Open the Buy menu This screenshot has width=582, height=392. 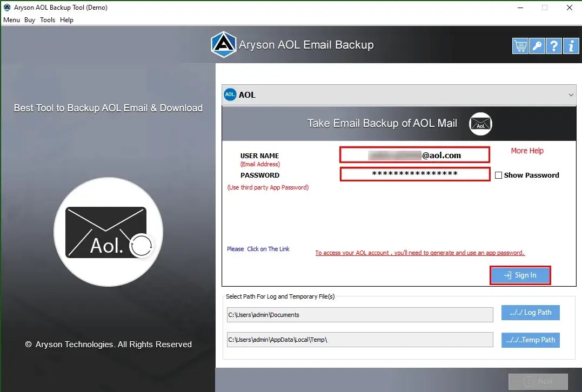point(30,20)
